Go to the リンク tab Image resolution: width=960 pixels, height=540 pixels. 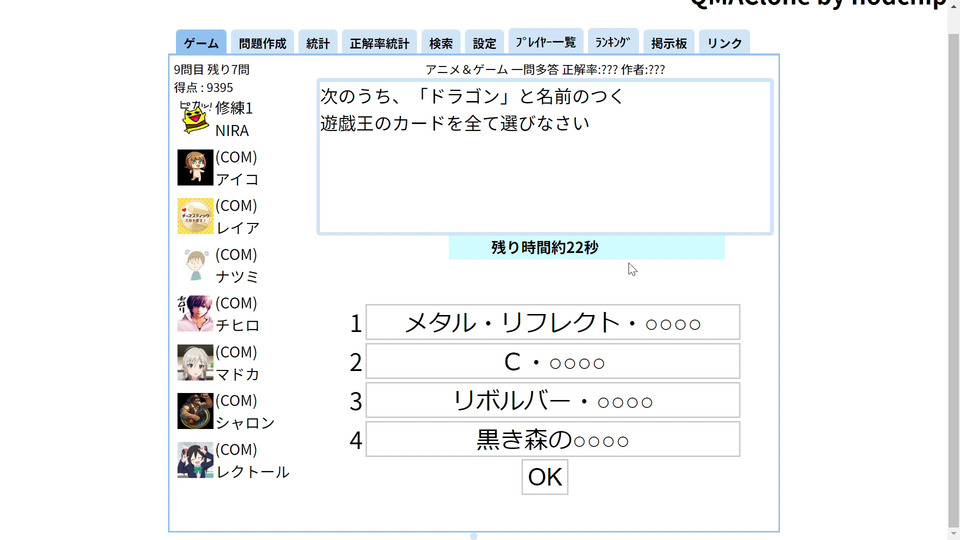(x=724, y=43)
